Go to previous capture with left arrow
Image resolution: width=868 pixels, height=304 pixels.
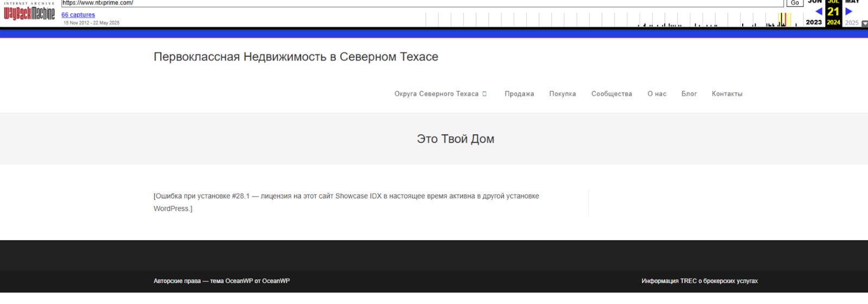pos(819,11)
